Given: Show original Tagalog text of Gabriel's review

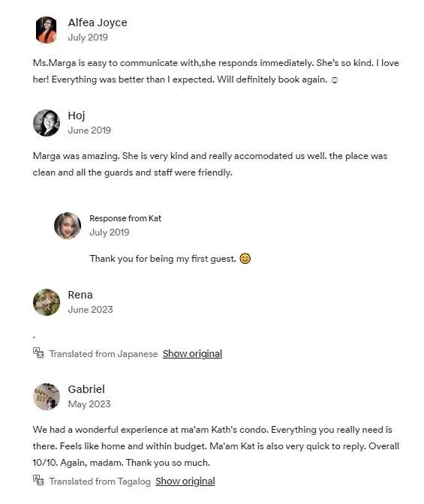Looking at the screenshot, I should [185, 481].
